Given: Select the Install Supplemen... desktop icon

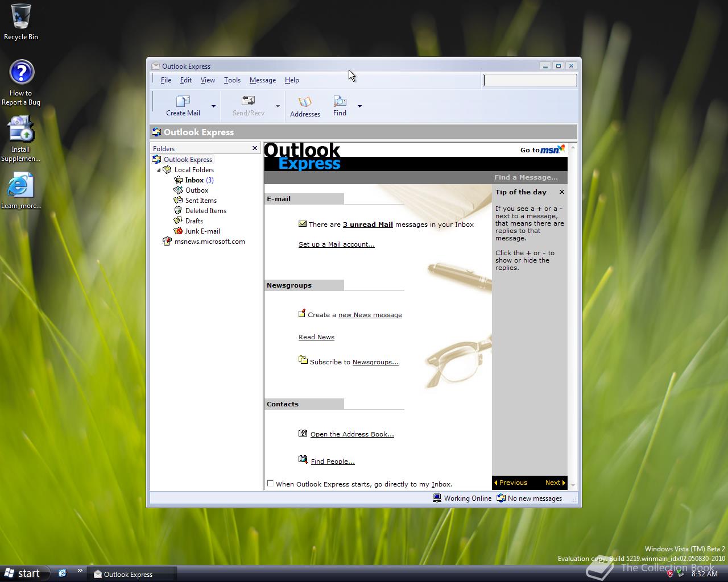Looking at the screenshot, I should (20, 139).
